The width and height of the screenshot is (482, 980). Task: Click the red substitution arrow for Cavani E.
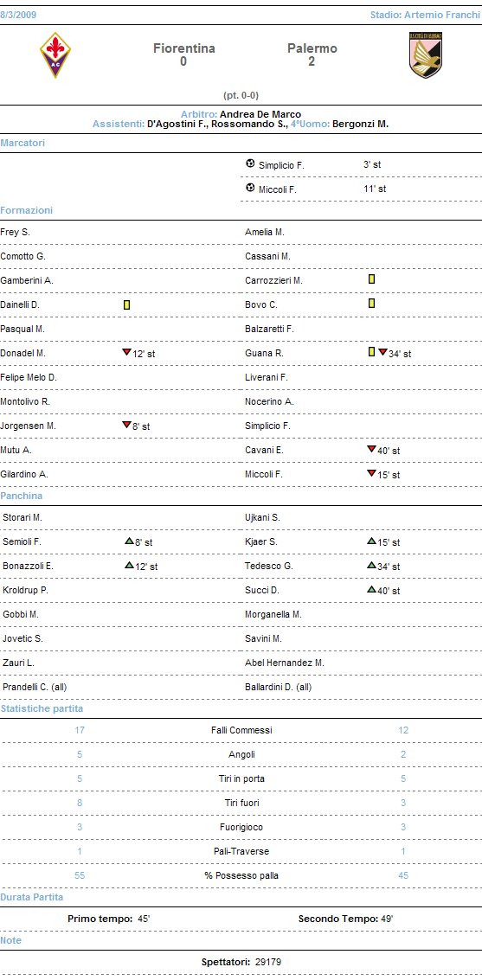(x=371, y=450)
